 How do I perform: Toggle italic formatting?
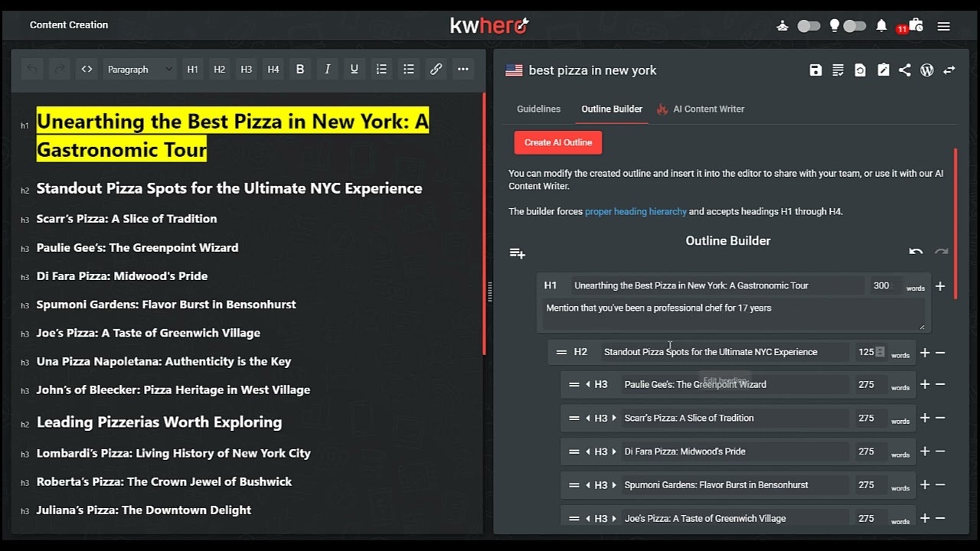[x=327, y=69]
